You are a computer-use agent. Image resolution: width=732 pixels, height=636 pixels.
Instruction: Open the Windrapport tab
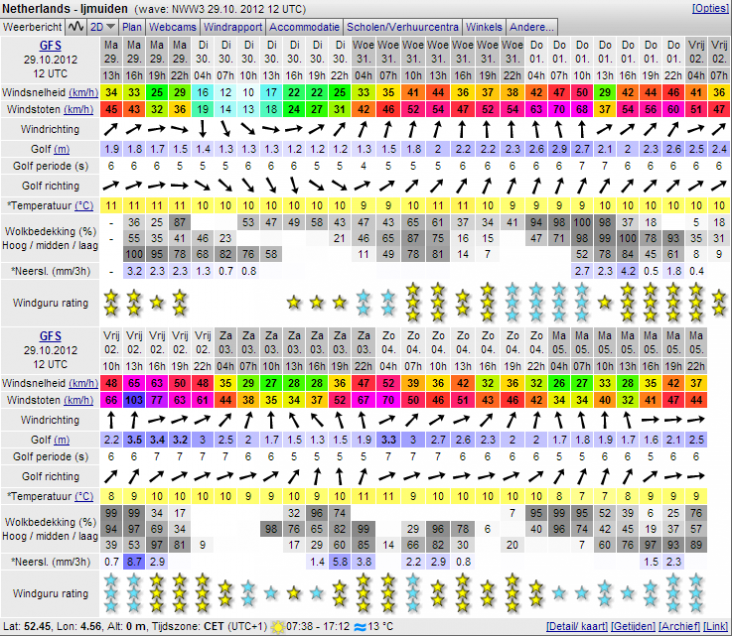(x=234, y=26)
